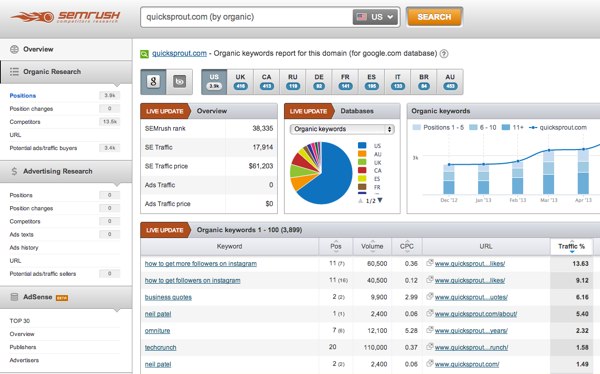Click the dollar icon beside Advertising Research
The width and height of the screenshot is (600, 374).
(x=14, y=171)
